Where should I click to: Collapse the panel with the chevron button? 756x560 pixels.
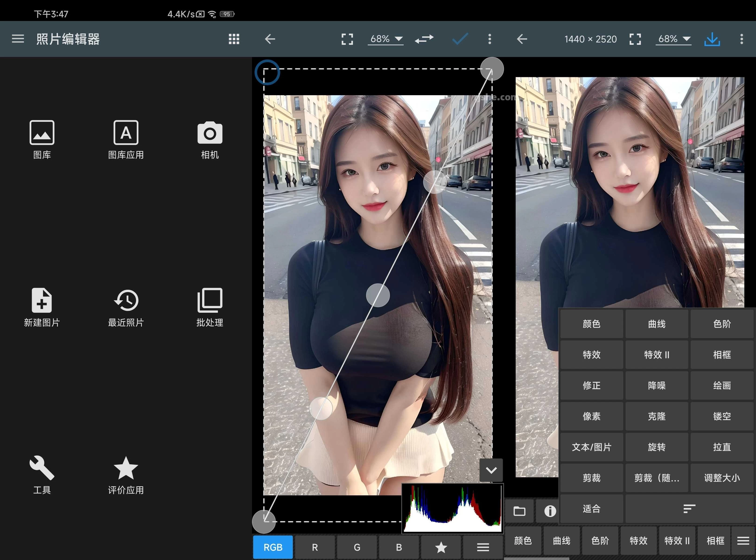tap(491, 470)
